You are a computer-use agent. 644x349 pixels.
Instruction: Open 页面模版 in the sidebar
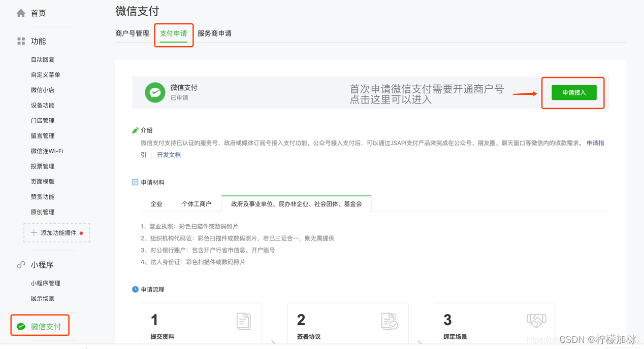click(x=43, y=181)
